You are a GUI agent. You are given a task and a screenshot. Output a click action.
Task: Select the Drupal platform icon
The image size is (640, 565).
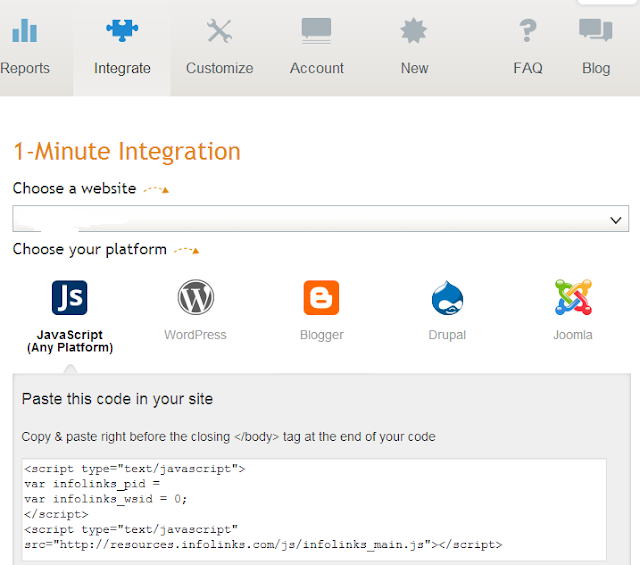pos(447,298)
